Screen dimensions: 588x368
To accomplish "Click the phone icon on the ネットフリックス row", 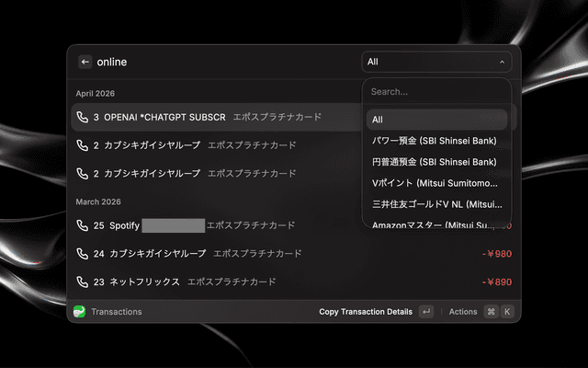I will 83,282.
